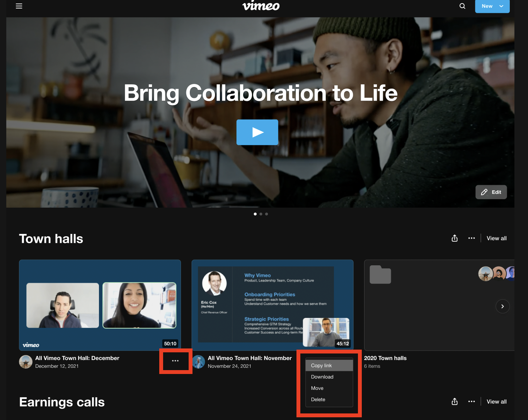Click the 50:10 duration badge
Image resolution: width=528 pixels, height=420 pixels.
pyautogui.click(x=170, y=343)
